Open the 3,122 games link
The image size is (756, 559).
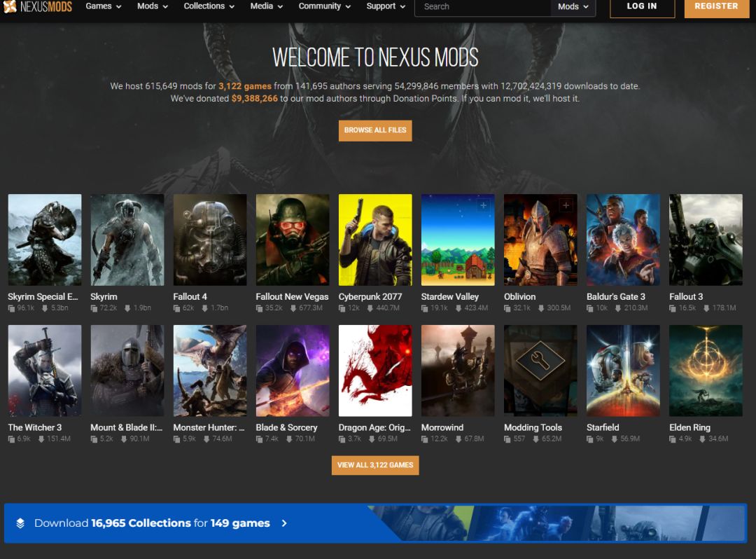pos(245,86)
